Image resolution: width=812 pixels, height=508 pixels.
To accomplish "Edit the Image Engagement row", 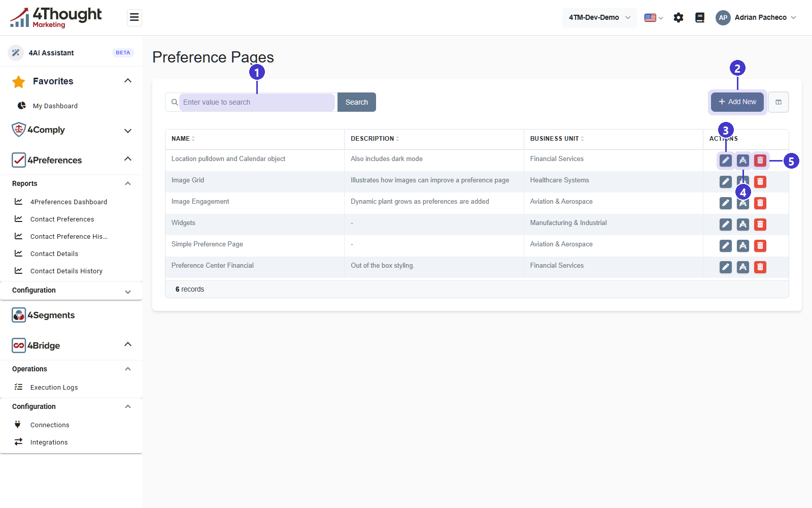I will [726, 203].
